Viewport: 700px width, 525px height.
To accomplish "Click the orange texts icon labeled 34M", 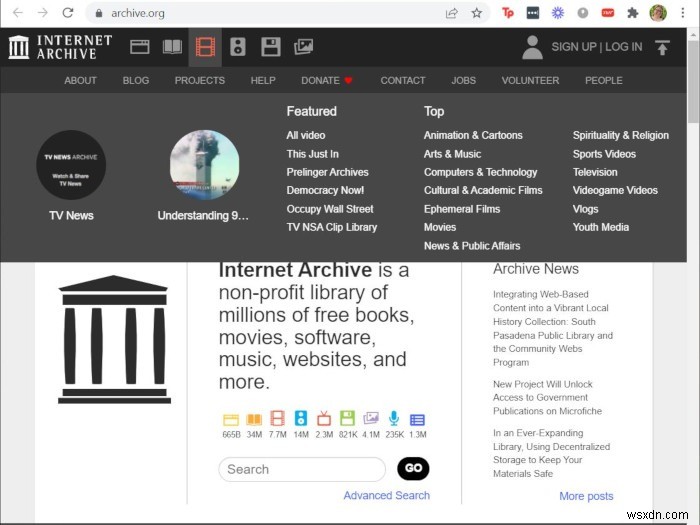I will (254, 419).
